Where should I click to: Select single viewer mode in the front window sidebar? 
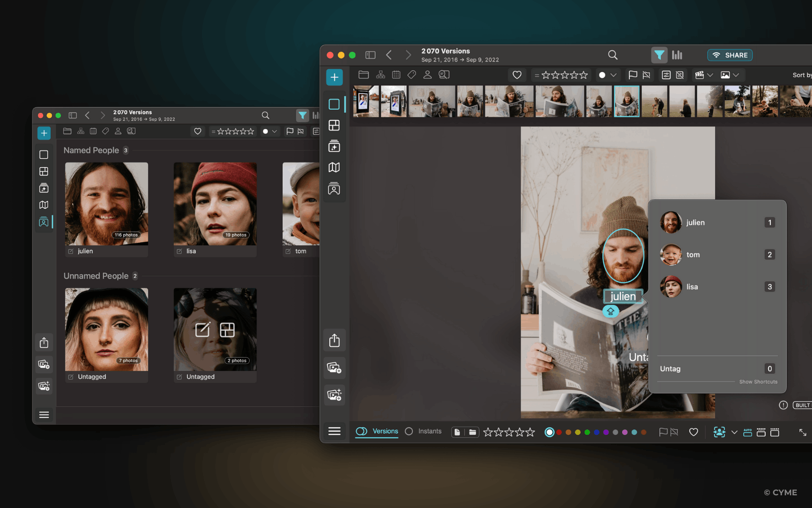pyautogui.click(x=334, y=104)
